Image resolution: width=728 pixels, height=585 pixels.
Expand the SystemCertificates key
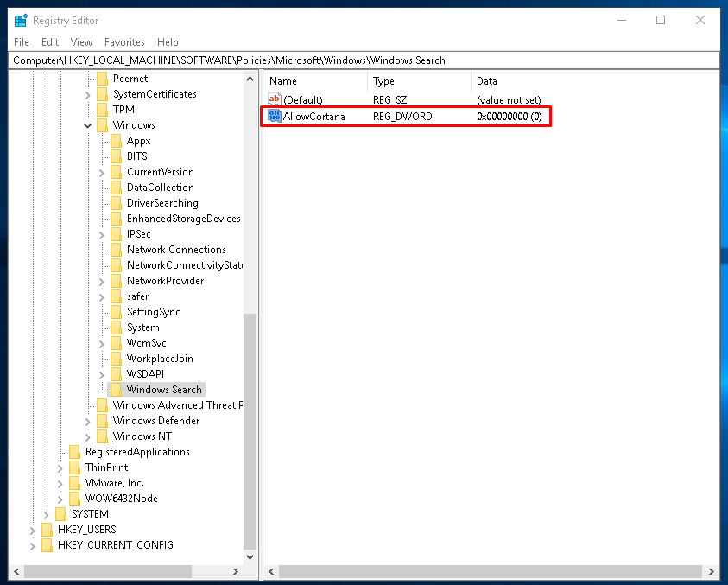click(x=88, y=95)
